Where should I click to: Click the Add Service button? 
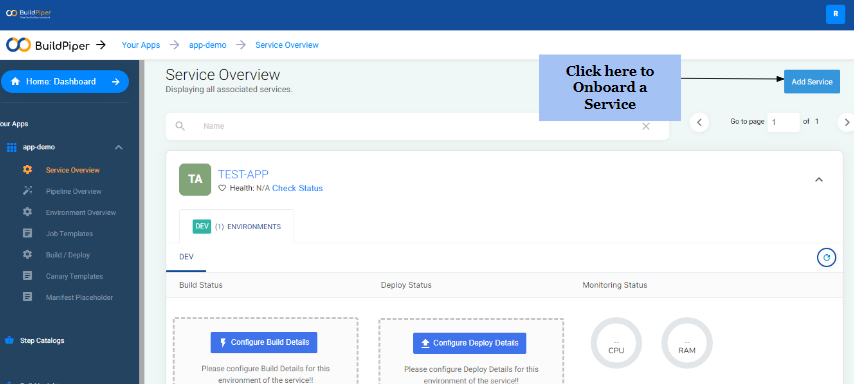point(812,82)
